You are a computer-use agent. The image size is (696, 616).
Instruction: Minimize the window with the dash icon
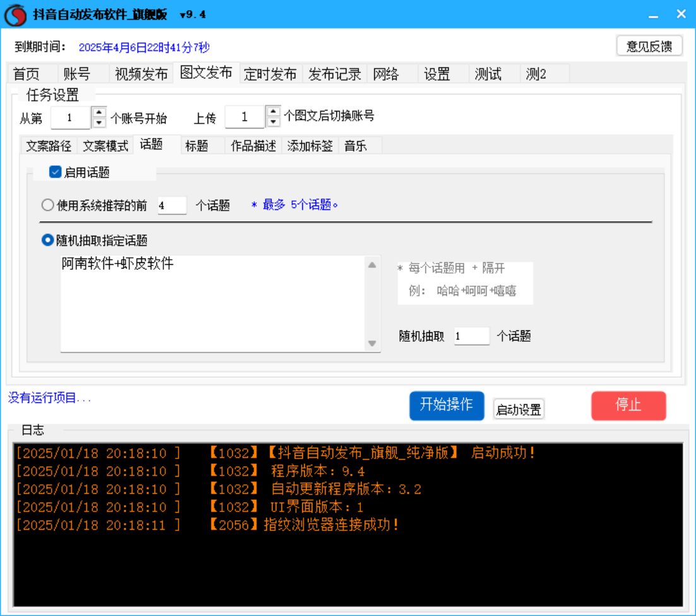pyautogui.click(x=653, y=15)
